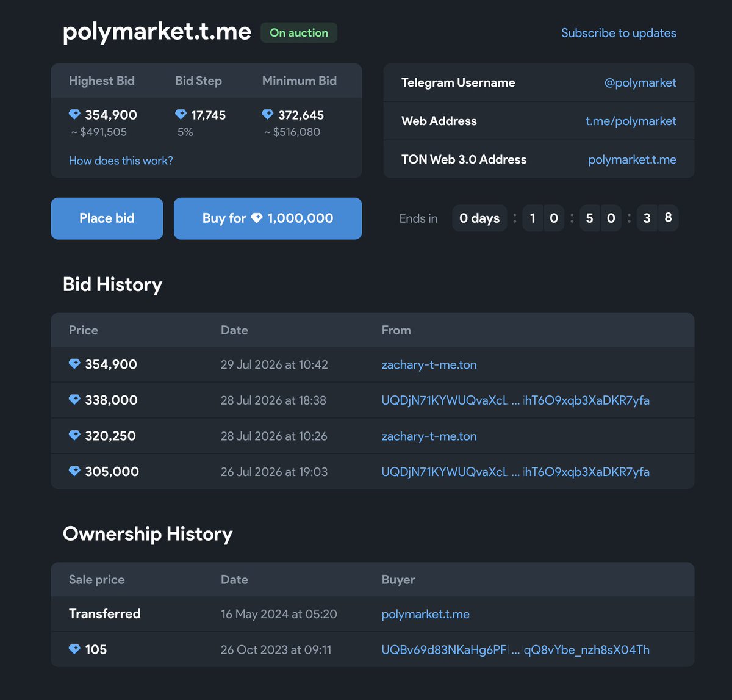Open the Subscribe to updates link
Image resolution: width=732 pixels, height=700 pixels.
619,33
